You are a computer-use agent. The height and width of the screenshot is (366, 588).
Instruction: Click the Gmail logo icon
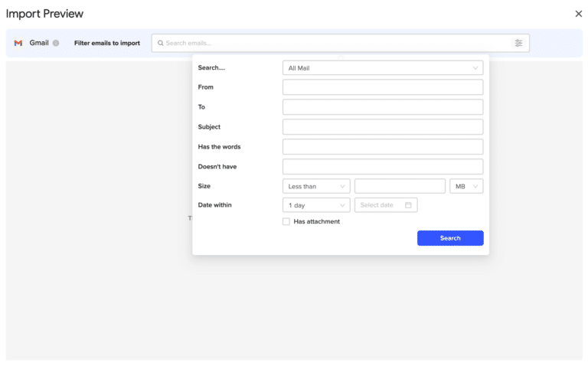click(18, 44)
